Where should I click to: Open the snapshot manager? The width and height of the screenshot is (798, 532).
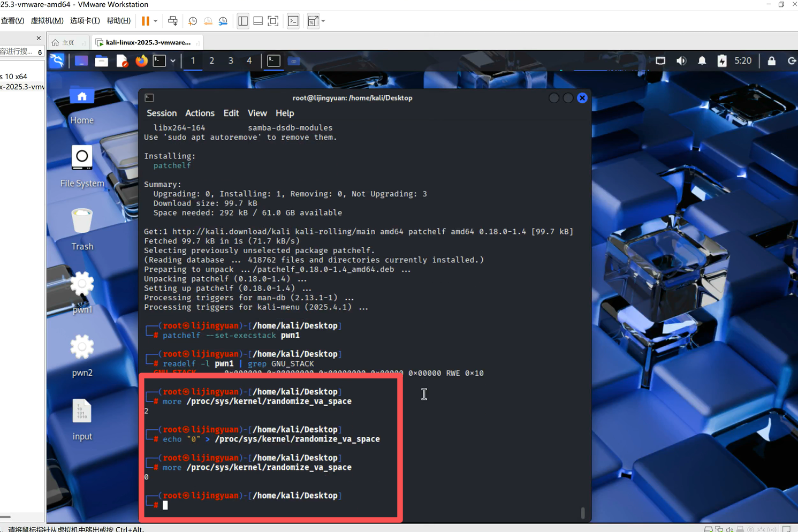pos(223,21)
